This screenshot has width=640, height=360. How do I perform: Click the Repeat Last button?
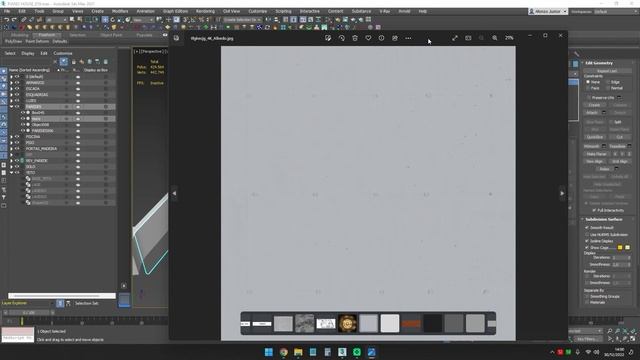tap(607, 71)
